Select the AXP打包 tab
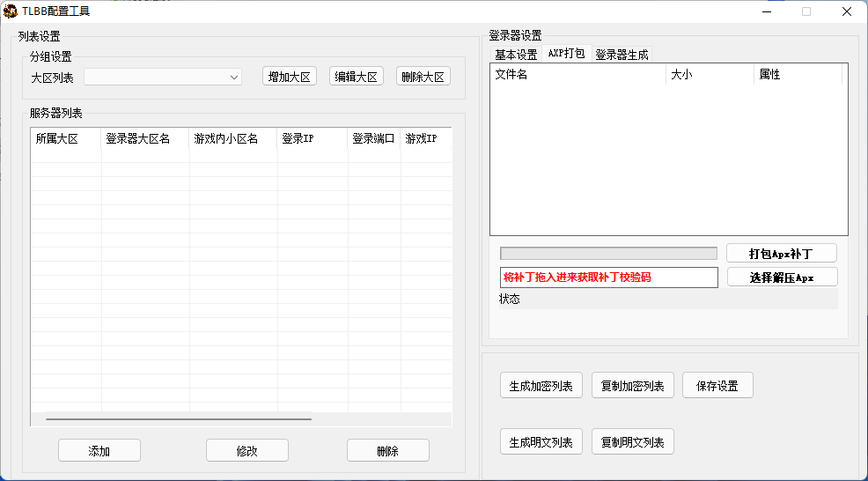This screenshot has width=868, height=481. coord(566,54)
